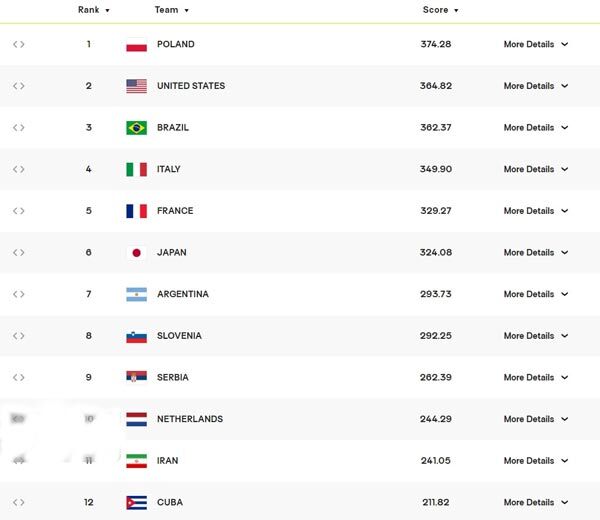600x520 pixels.
Task: Click the Japan flag icon
Action: pos(136,253)
